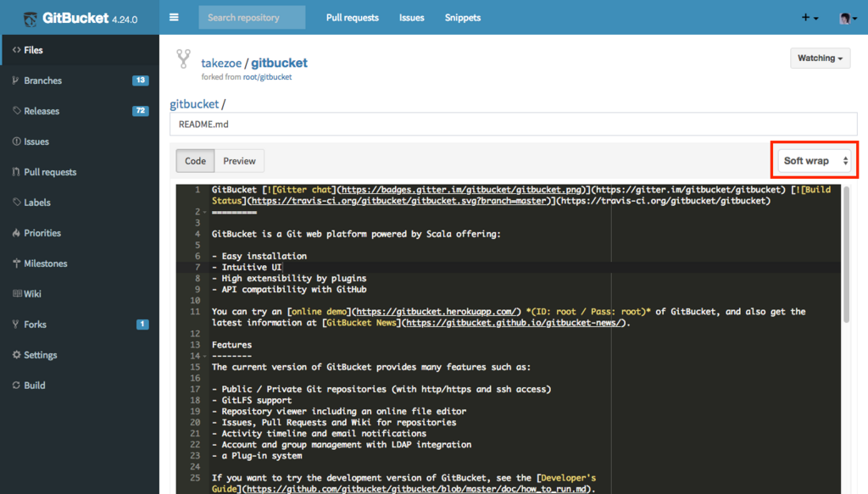
Task: Click the GitBucket 4.24.0 version text
Action: pos(125,19)
